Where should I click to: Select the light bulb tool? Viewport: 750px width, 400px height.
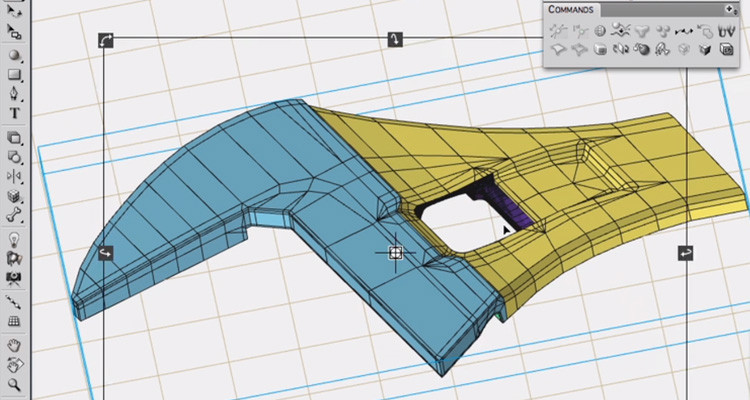click(x=14, y=239)
